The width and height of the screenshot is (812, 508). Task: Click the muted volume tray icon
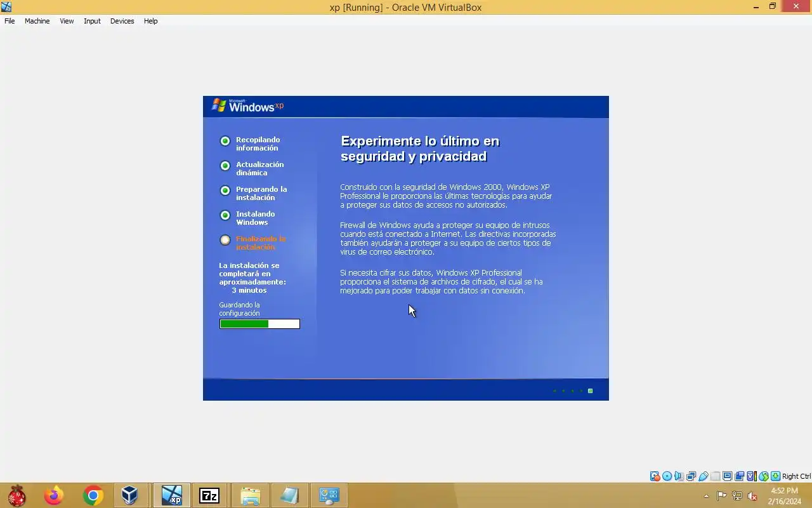coord(752,496)
